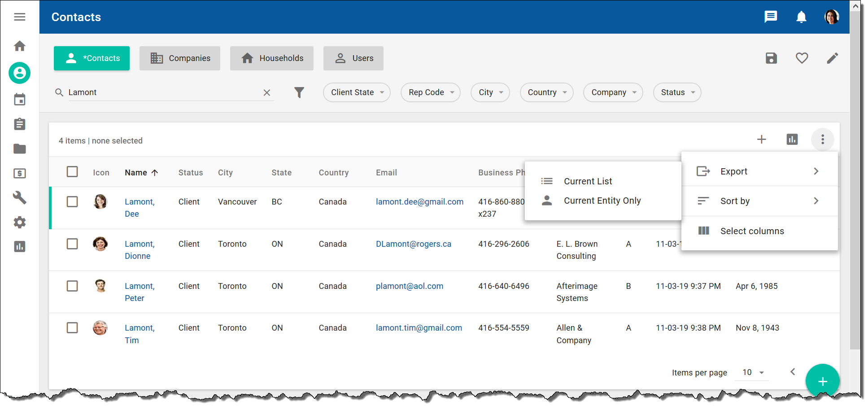Open the wrench tools icon in sidebar
Image resolution: width=868 pixels, height=410 pixels.
(20, 198)
